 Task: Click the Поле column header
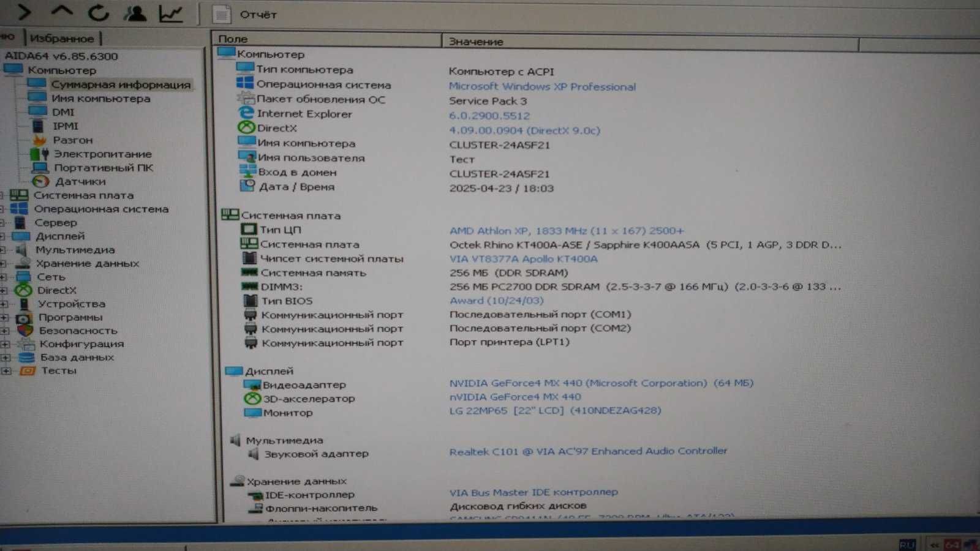tap(328, 39)
